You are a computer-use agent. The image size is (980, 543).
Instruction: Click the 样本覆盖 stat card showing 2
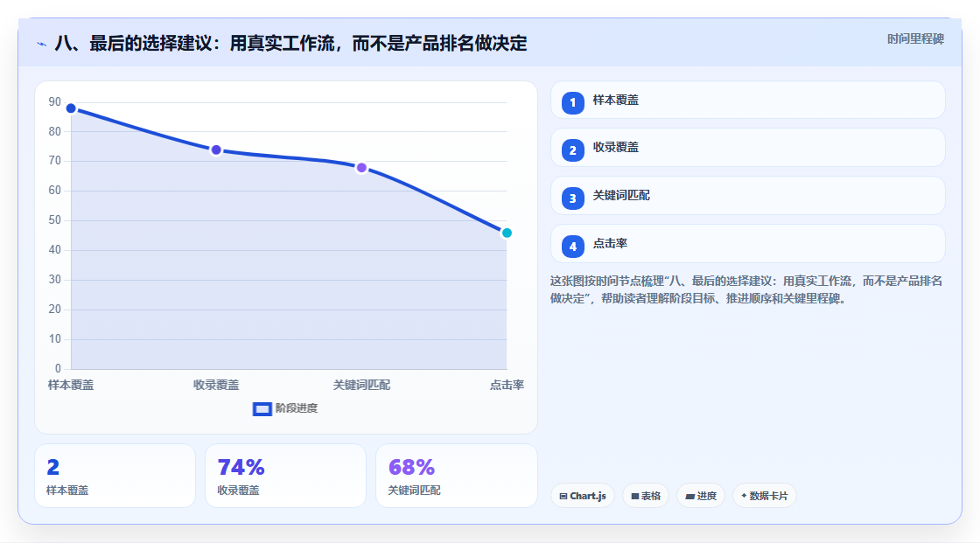(x=115, y=477)
